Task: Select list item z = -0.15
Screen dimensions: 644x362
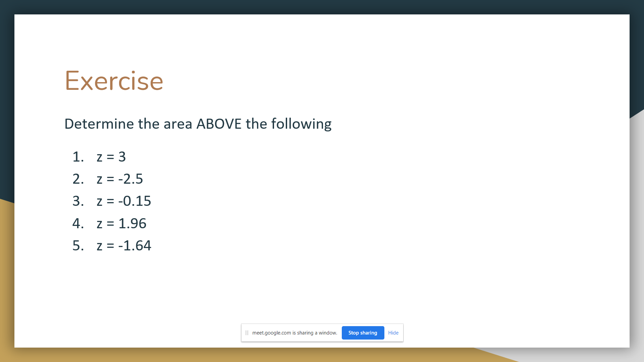Action: click(124, 201)
